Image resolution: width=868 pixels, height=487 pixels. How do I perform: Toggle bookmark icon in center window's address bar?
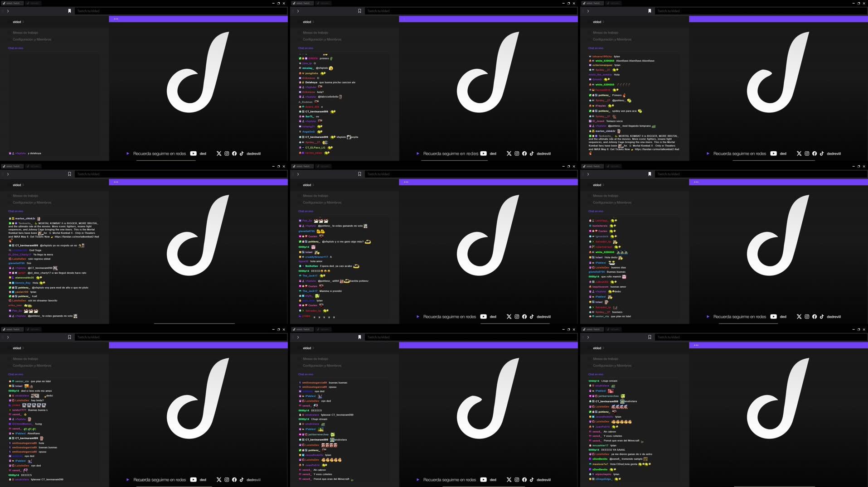pos(359,174)
